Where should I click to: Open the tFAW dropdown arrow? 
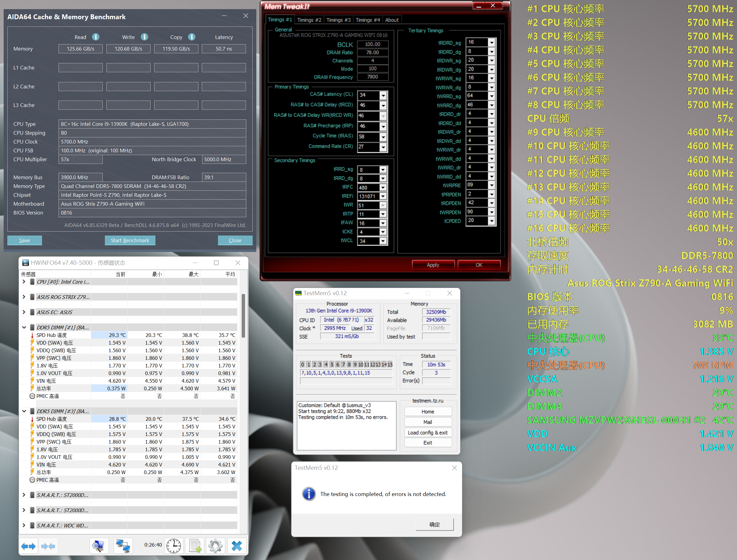383,223
